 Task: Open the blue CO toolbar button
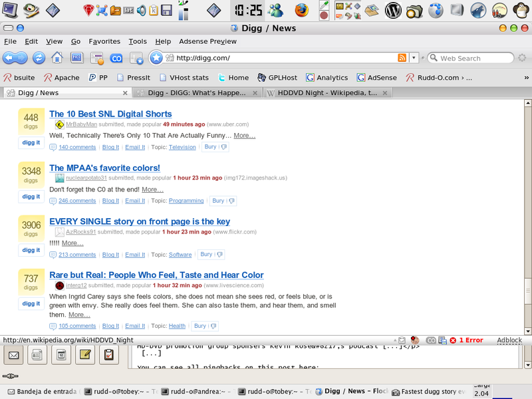[116, 59]
